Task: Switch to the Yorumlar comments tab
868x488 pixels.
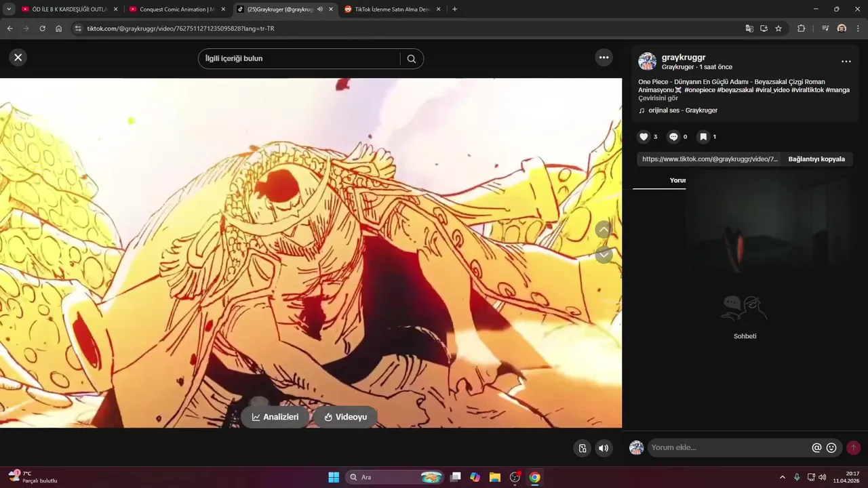Action: 677,180
